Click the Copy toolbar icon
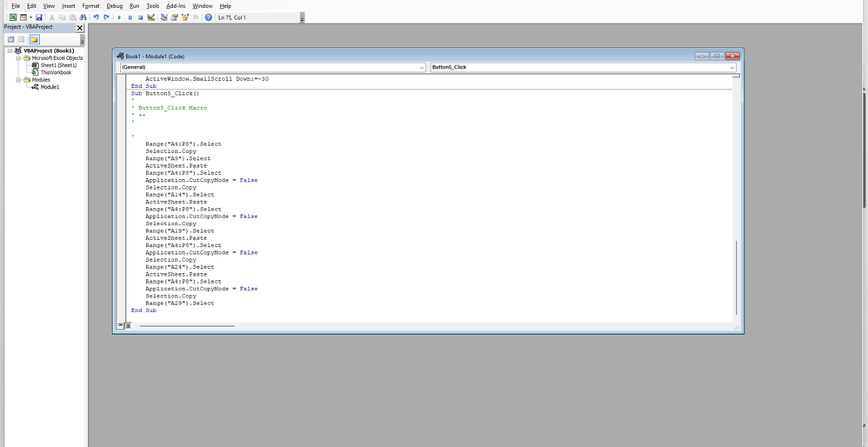This screenshot has width=868, height=447. click(x=62, y=17)
